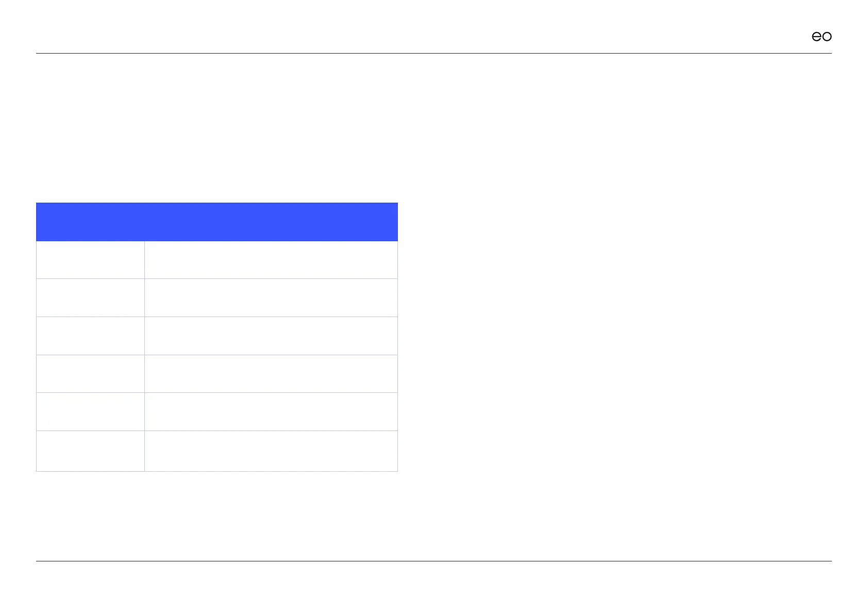Select third row right column cell
The height and width of the screenshot is (614, 868).
tap(271, 336)
